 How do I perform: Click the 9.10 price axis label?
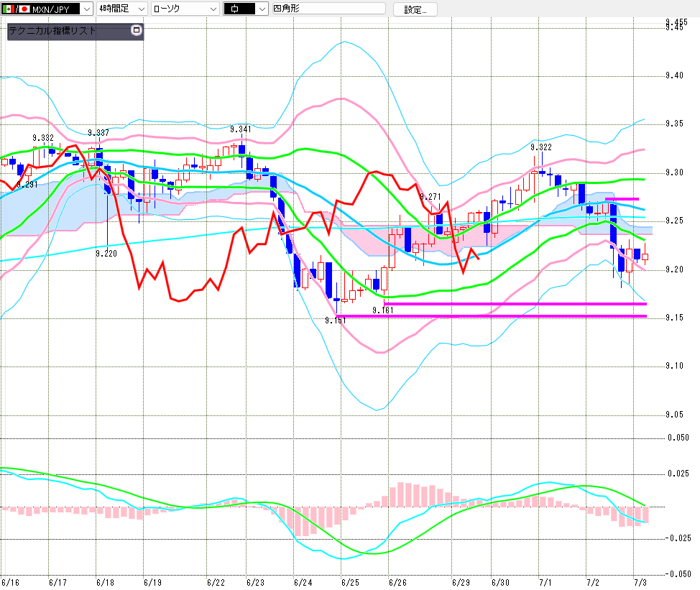pos(675,366)
